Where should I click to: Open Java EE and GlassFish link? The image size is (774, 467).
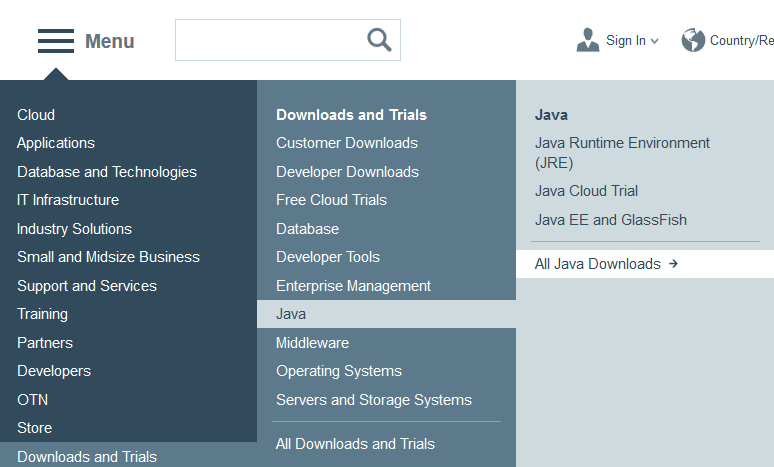[611, 220]
